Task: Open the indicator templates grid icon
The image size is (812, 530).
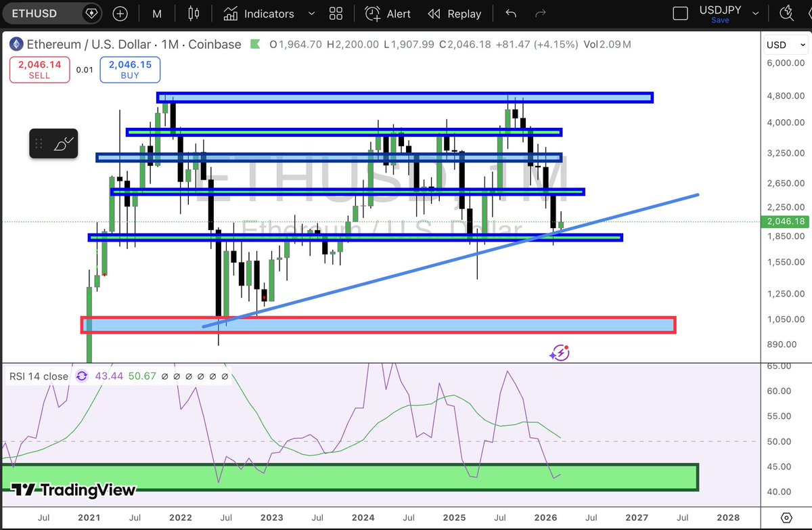Action: pyautogui.click(x=336, y=14)
